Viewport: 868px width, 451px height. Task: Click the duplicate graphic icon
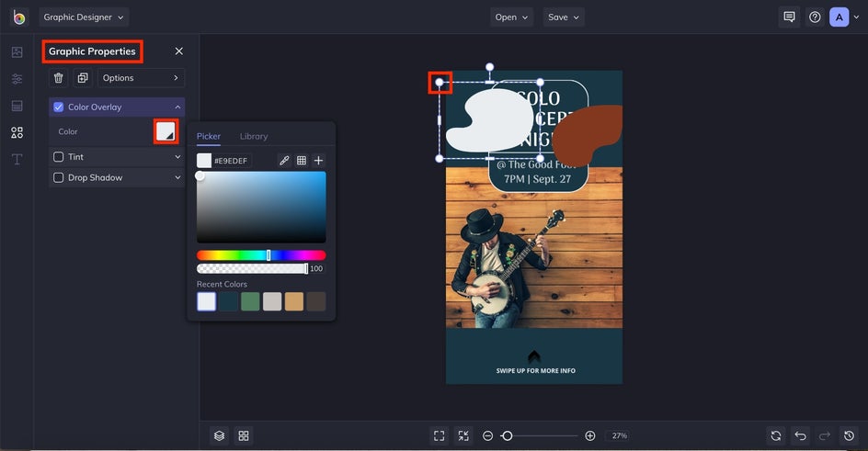pos(82,78)
